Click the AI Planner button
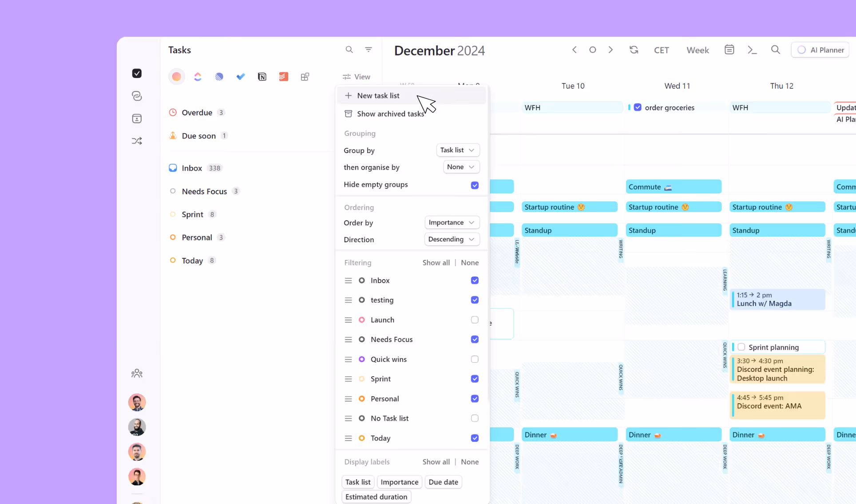Image resolution: width=856 pixels, height=504 pixels. click(x=820, y=50)
